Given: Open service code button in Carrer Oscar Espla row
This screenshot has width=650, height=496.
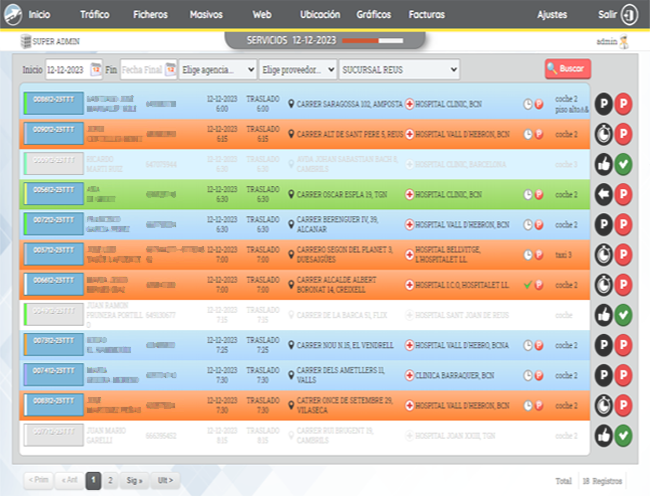Looking at the screenshot, I should [54, 194].
